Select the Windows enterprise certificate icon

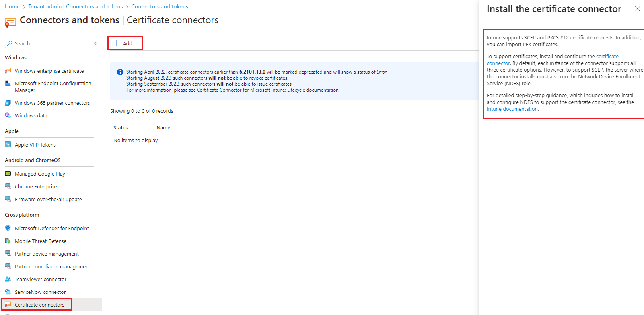(8, 70)
